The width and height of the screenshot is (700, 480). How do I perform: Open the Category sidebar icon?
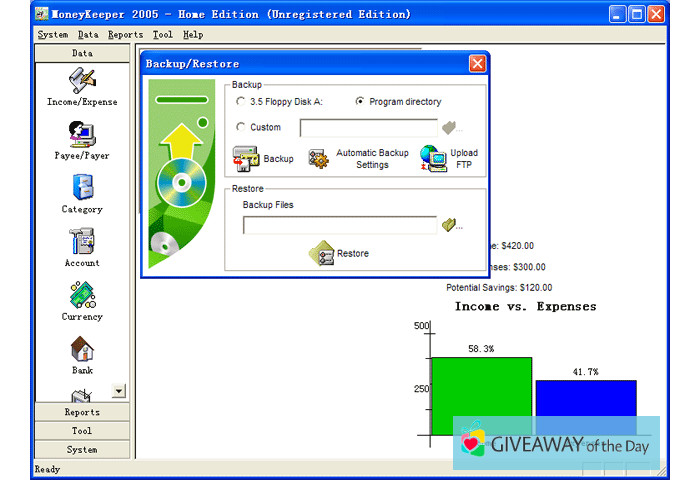[x=82, y=188]
